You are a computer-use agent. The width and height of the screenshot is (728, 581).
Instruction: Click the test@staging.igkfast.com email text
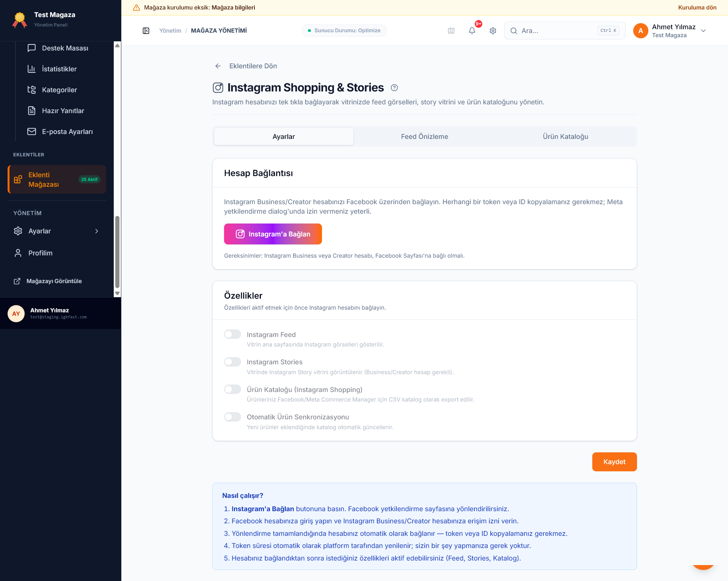pyautogui.click(x=58, y=317)
